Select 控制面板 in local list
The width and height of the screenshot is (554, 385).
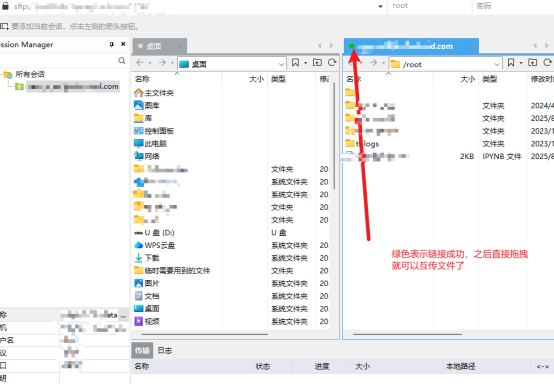154,131
